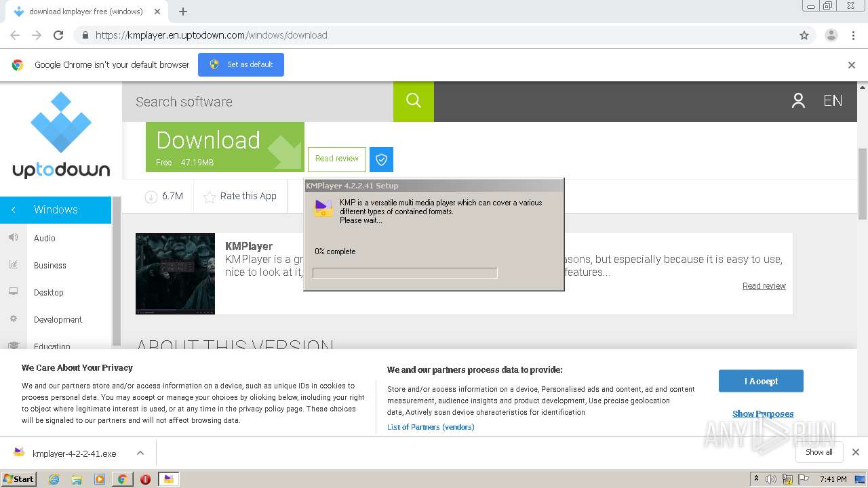
Task: Click the 6.7M downloads icon
Action: tap(151, 197)
